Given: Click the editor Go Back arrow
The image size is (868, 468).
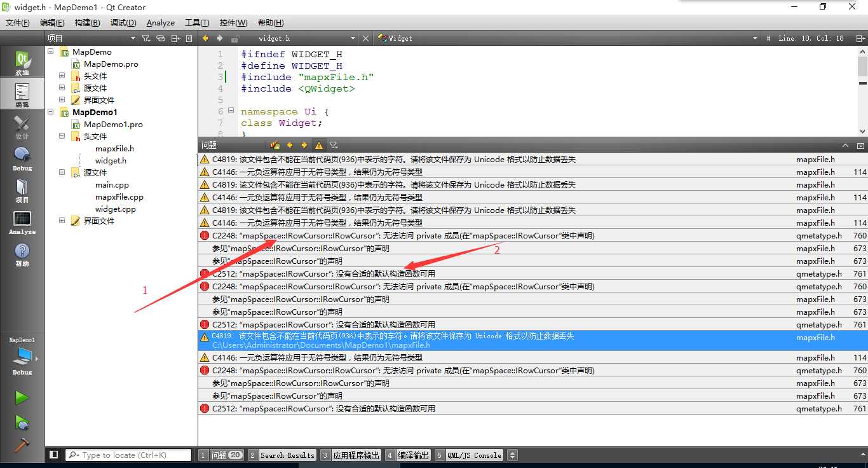Looking at the screenshot, I should 205,38.
